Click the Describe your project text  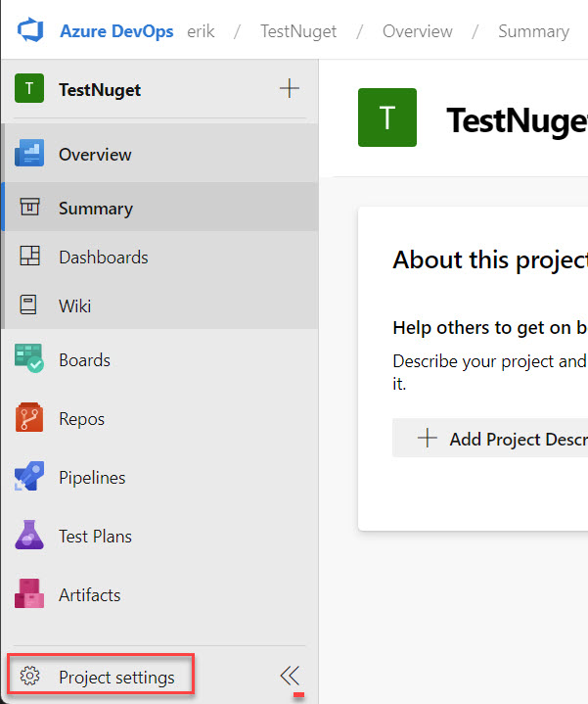pos(490,372)
